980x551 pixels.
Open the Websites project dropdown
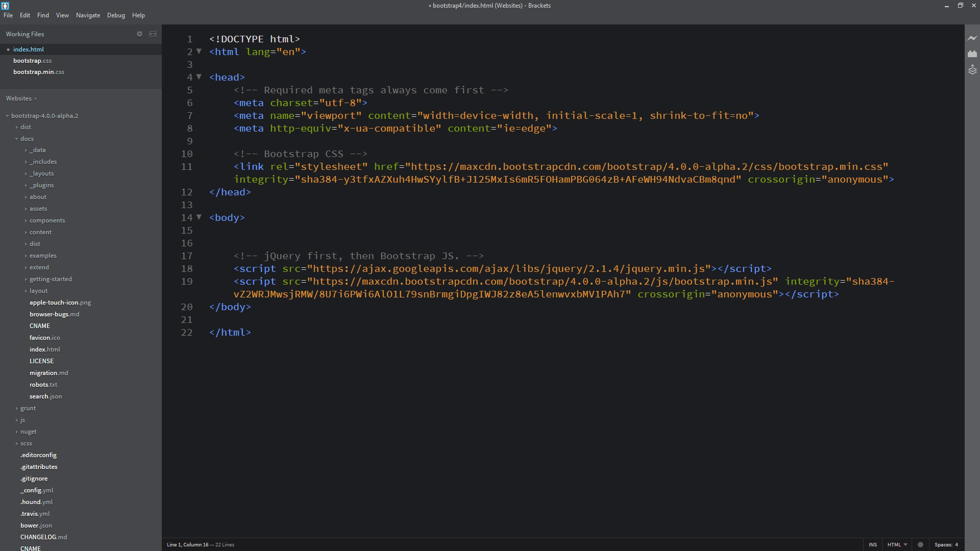click(21, 98)
